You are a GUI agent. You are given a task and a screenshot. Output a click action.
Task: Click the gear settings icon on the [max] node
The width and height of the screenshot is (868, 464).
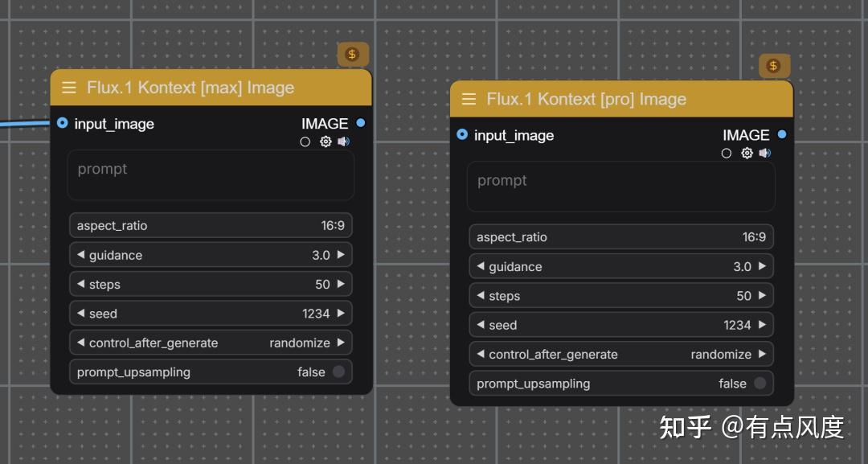(325, 142)
